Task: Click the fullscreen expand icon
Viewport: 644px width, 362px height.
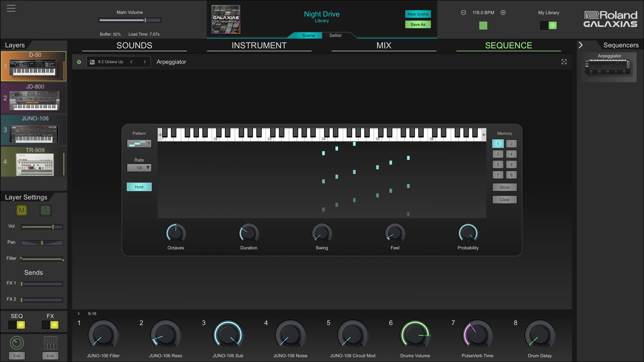Action: (x=564, y=62)
